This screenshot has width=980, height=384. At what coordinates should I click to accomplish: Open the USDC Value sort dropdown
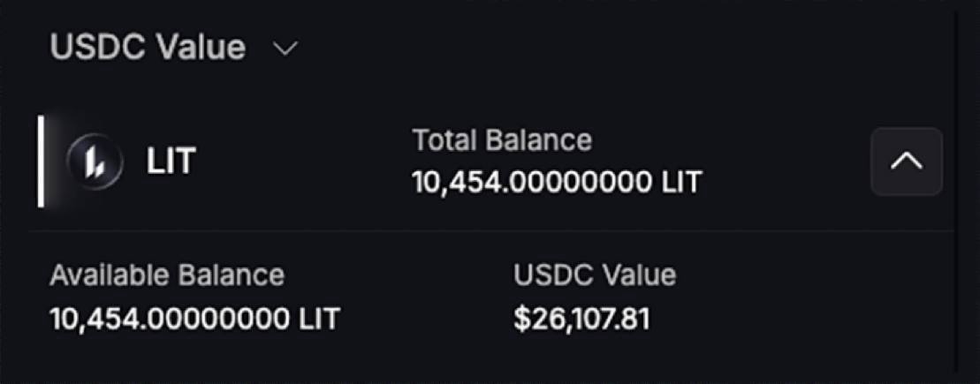tap(174, 48)
